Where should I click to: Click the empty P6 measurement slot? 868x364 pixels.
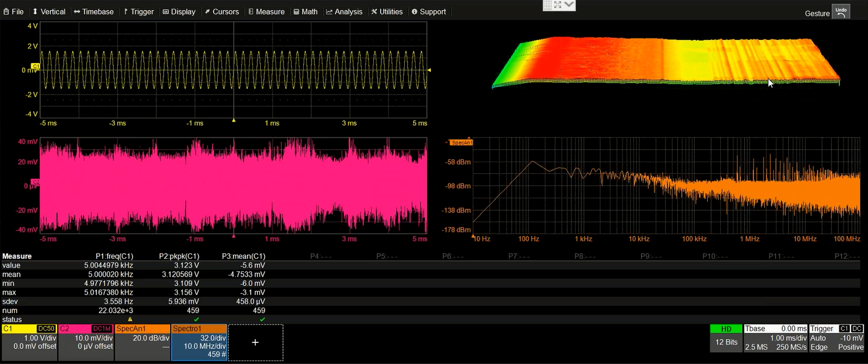click(x=453, y=256)
